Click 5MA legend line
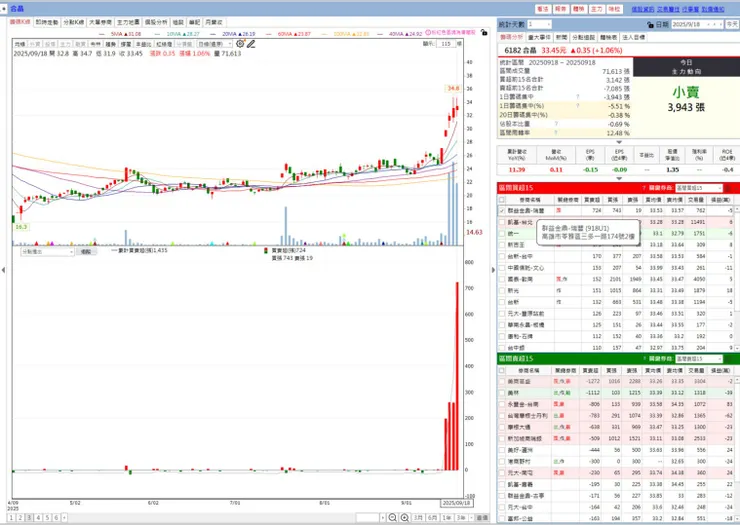This screenshot has height=525, width=740. [x=120, y=34]
